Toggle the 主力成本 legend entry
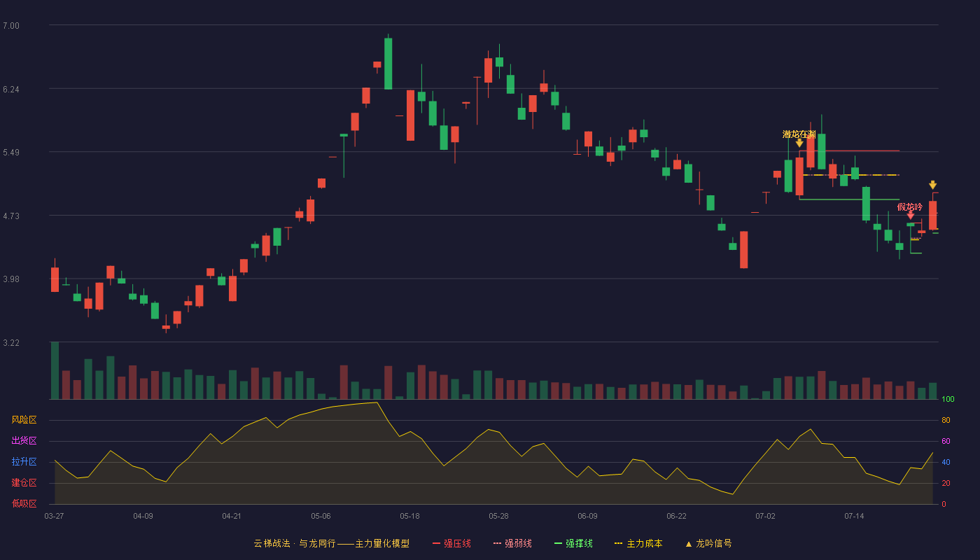This screenshot has width=980, height=560. point(638,543)
